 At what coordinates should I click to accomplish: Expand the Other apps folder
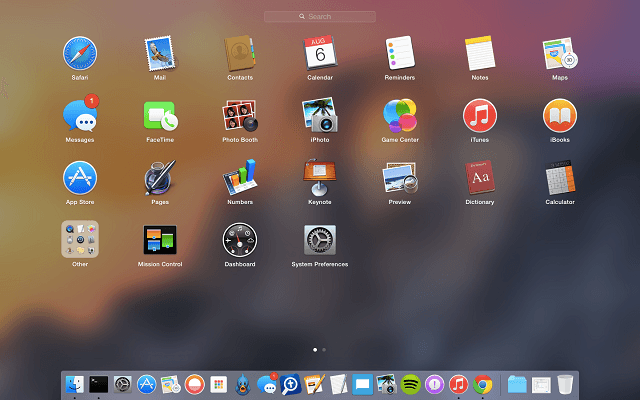80,239
